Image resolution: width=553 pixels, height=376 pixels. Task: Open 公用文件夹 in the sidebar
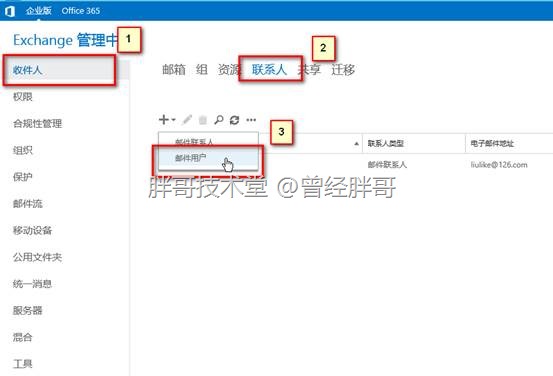tap(37, 257)
